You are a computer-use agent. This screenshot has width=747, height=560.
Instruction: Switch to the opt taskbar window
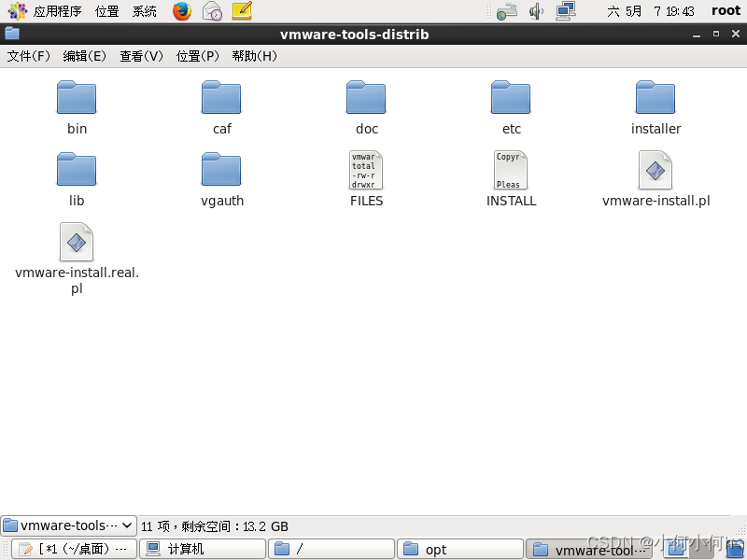pos(460,549)
